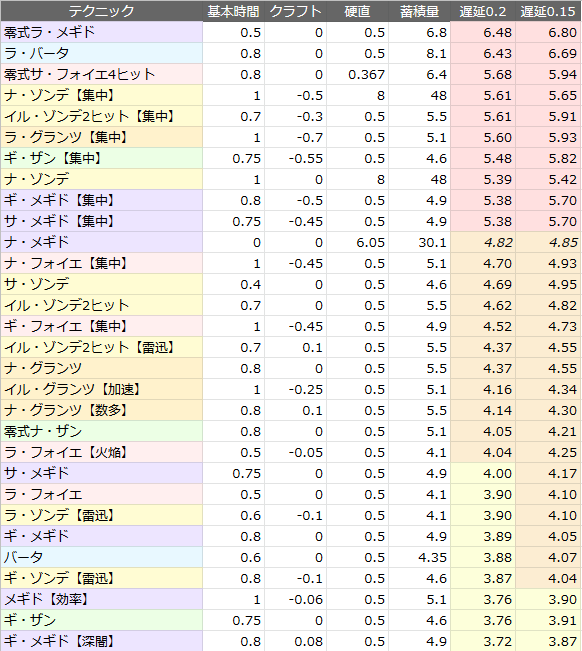This screenshot has width=582, height=651.
Task: Click the 蓄積量 column header
Action: pyautogui.click(x=419, y=11)
